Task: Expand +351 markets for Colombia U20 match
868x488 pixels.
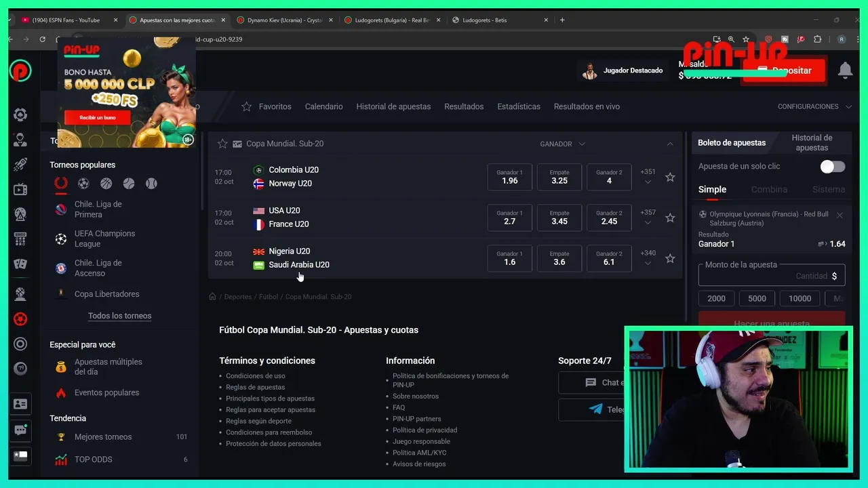Action: (648, 177)
